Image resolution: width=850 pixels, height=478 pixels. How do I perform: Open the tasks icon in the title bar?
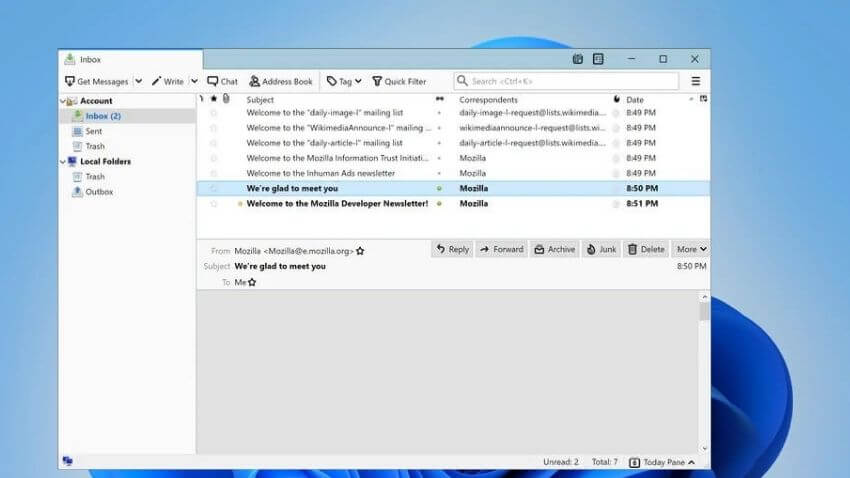point(598,59)
